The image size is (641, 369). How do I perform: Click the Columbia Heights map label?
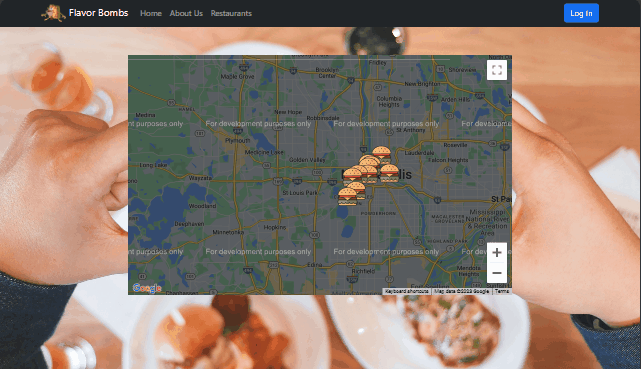click(x=389, y=101)
